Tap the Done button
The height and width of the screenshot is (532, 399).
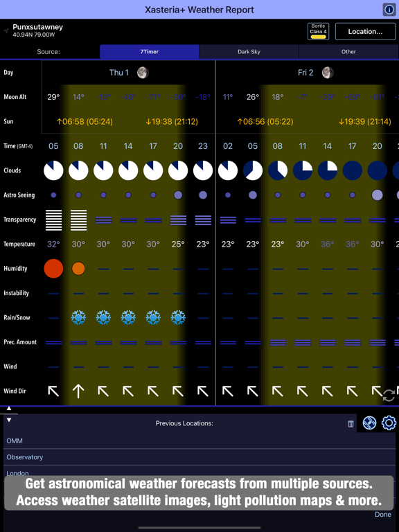point(383,515)
